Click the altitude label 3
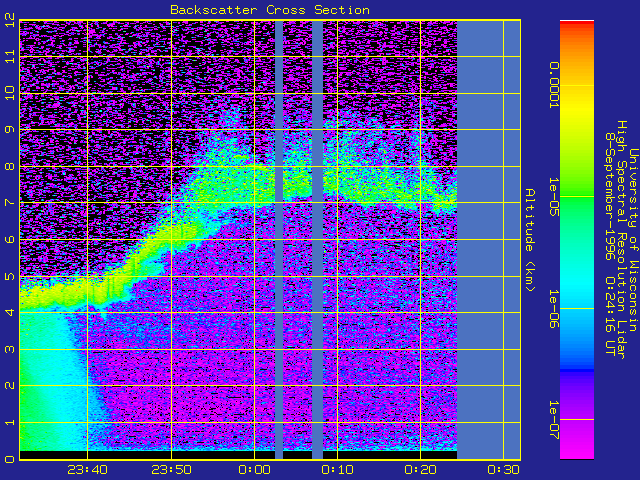The height and width of the screenshot is (480, 640). tap(11, 349)
